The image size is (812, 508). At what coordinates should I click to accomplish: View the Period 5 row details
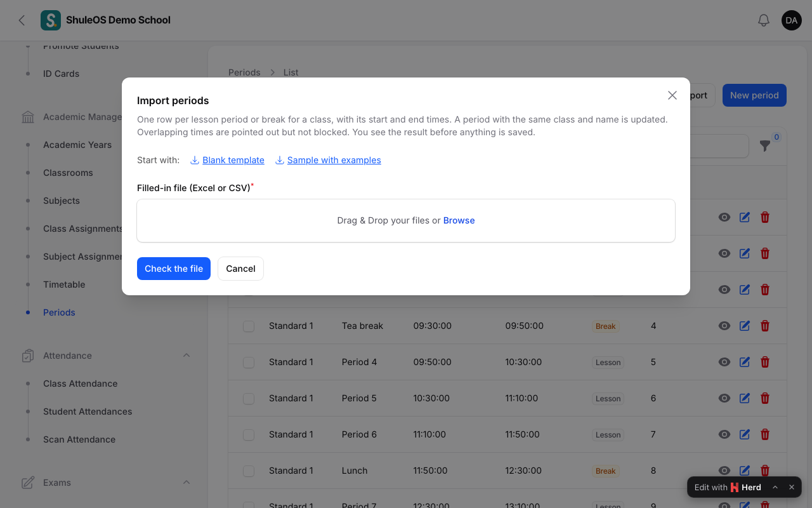click(x=724, y=398)
